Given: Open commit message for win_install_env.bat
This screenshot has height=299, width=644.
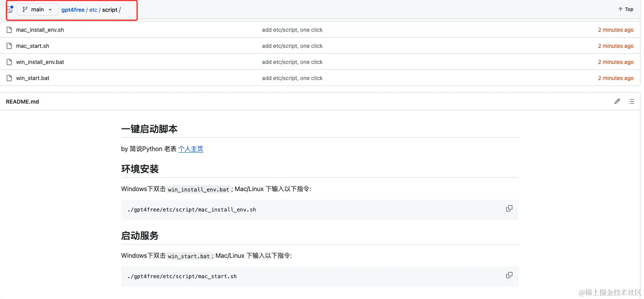Looking at the screenshot, I should (x=292, y=62).
